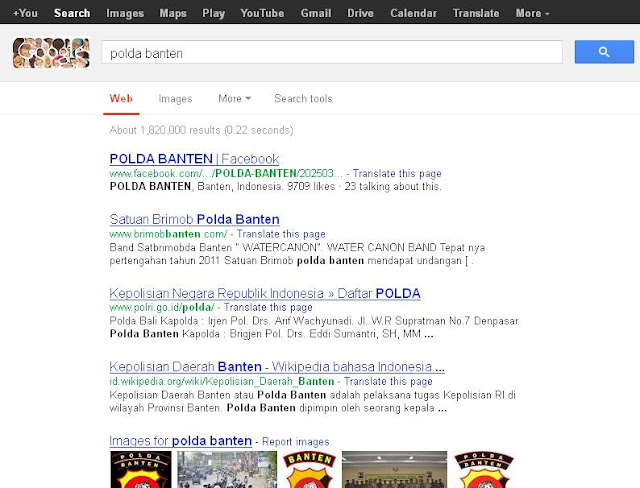The image size is (640, 488).
Task: Expand the More dropdown under search box
Action: point(234,98)
